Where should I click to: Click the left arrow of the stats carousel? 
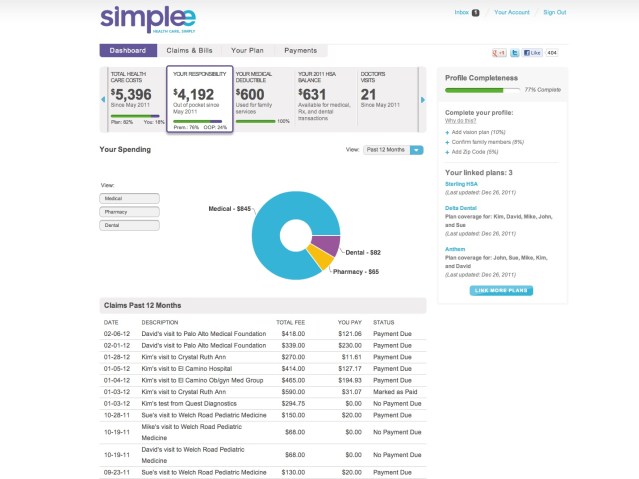103,99
